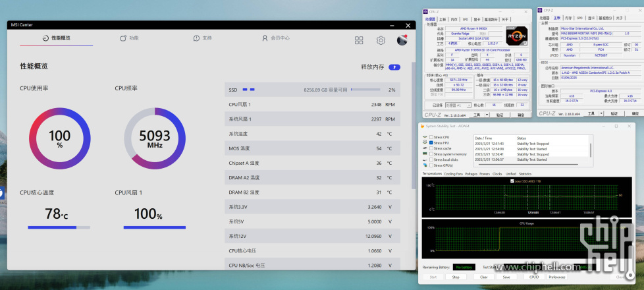Click the CPU风扇 1 percentage progress bar
644x290 pixels.
point(155,227)
